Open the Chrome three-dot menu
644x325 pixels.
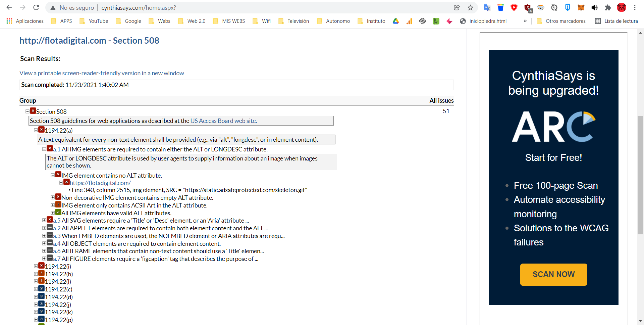[635, 7]
